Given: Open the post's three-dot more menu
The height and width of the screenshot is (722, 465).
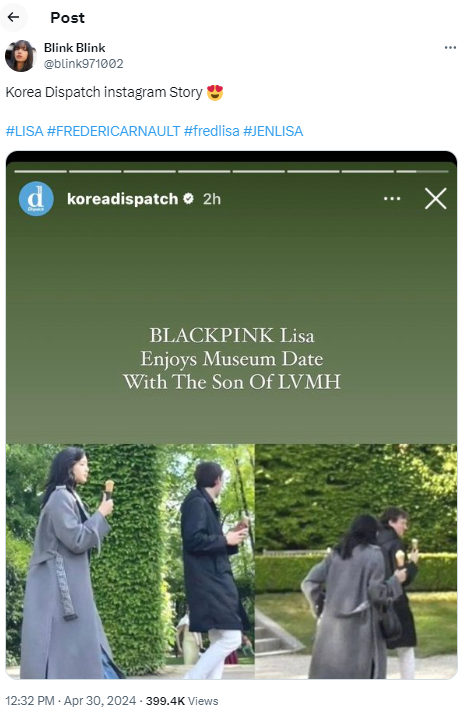Looking at the screenshot, I should tap(450, 47).
